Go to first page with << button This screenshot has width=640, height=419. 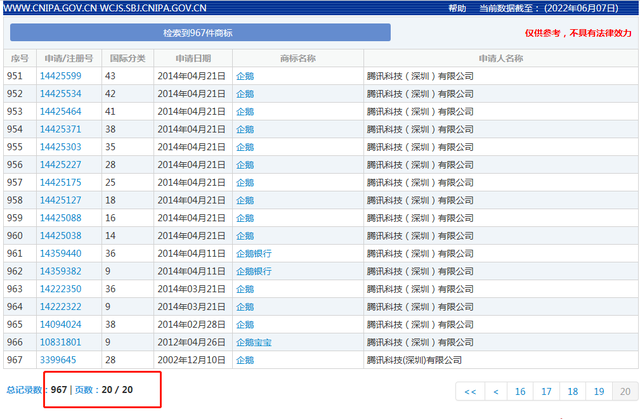click(x=470, y=392)
